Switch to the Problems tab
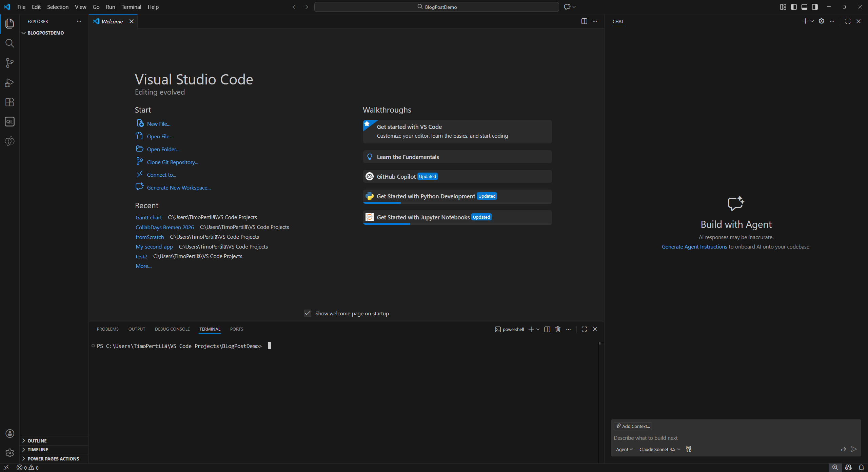 107,329
